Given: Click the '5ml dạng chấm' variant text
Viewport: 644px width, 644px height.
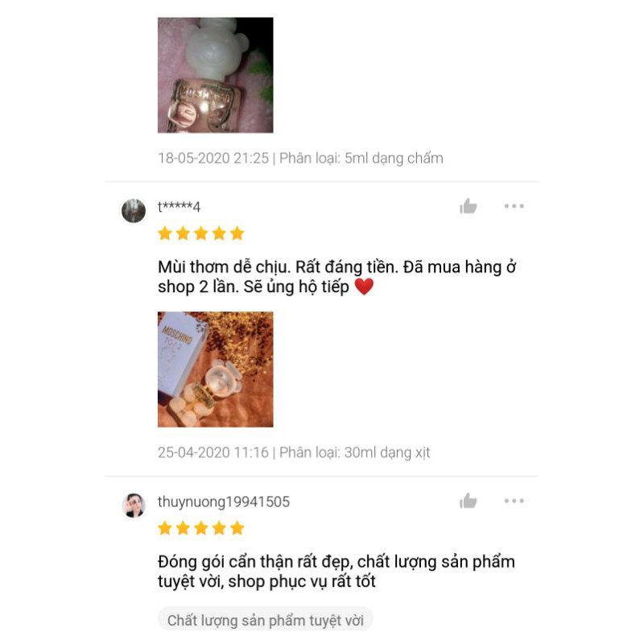Looking at the screenshot, I should [x=394, y=158].
